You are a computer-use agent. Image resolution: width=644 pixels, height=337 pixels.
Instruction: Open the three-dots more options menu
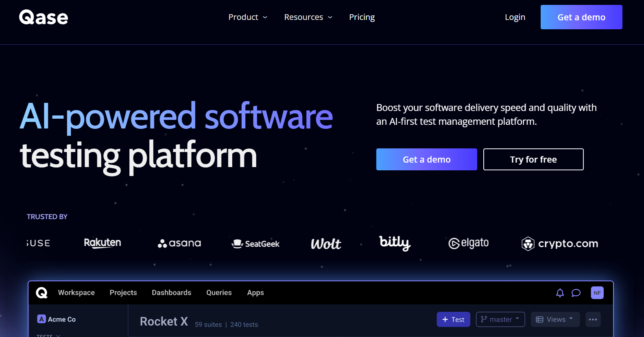[x=593, y=320]
